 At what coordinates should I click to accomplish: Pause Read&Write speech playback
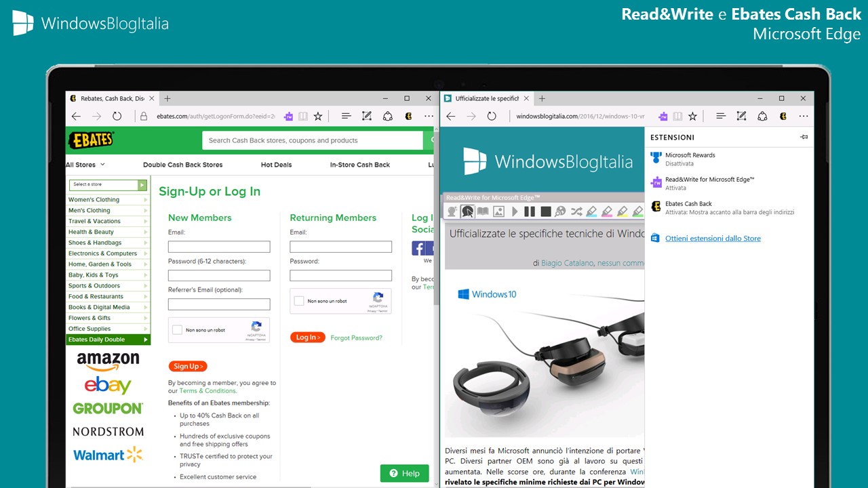coord(530,211)
